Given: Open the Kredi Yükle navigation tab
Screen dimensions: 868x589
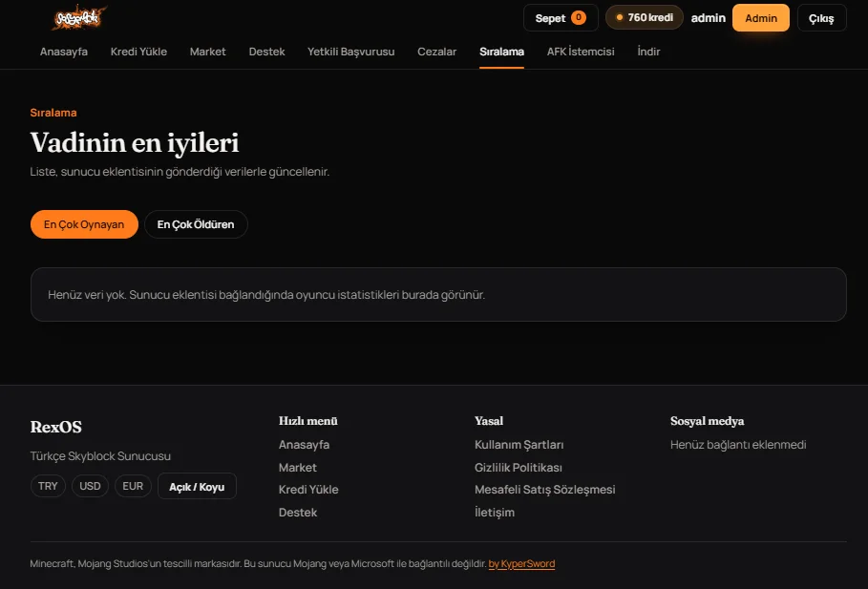Looking at the screenshot, I should (x=138, y=52).
